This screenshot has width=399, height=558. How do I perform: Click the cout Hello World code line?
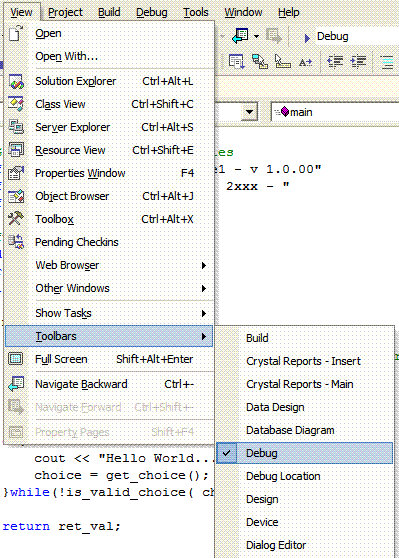[124, 458]
